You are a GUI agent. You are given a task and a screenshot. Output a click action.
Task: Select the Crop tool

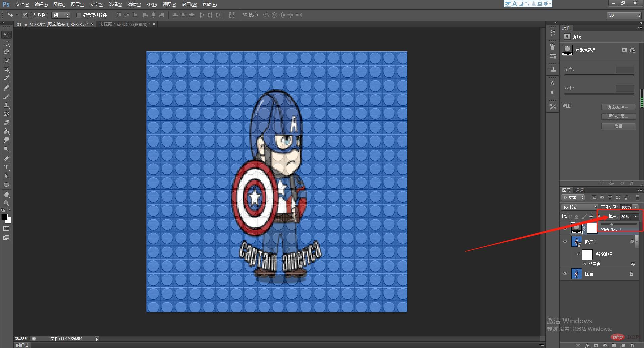click(6, 69)
